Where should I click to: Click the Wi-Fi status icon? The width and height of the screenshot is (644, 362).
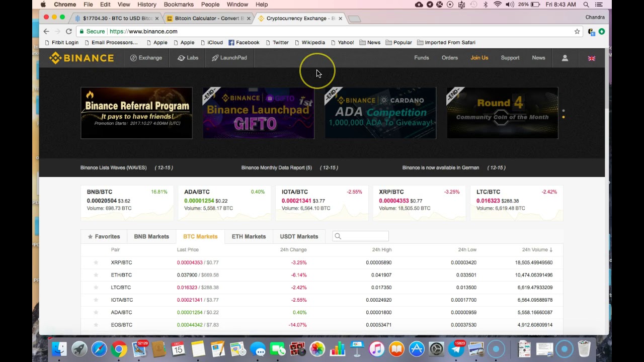[498, 5]
